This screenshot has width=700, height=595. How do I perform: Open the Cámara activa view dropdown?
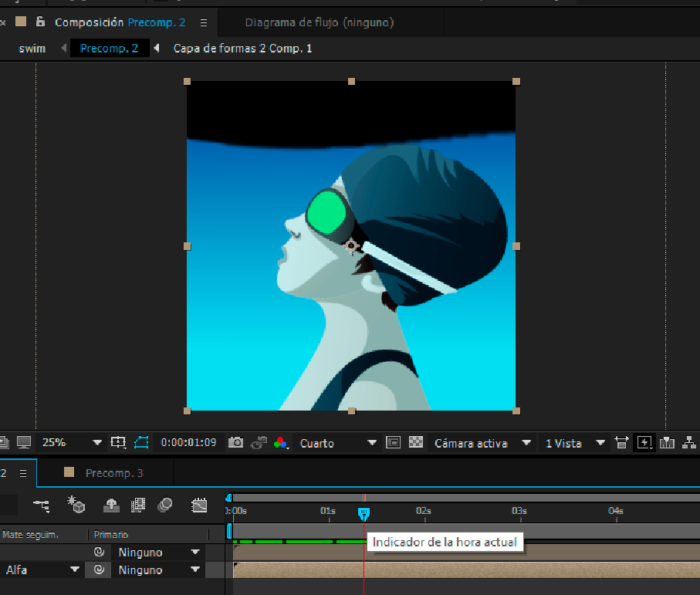(x=482, y=443)
